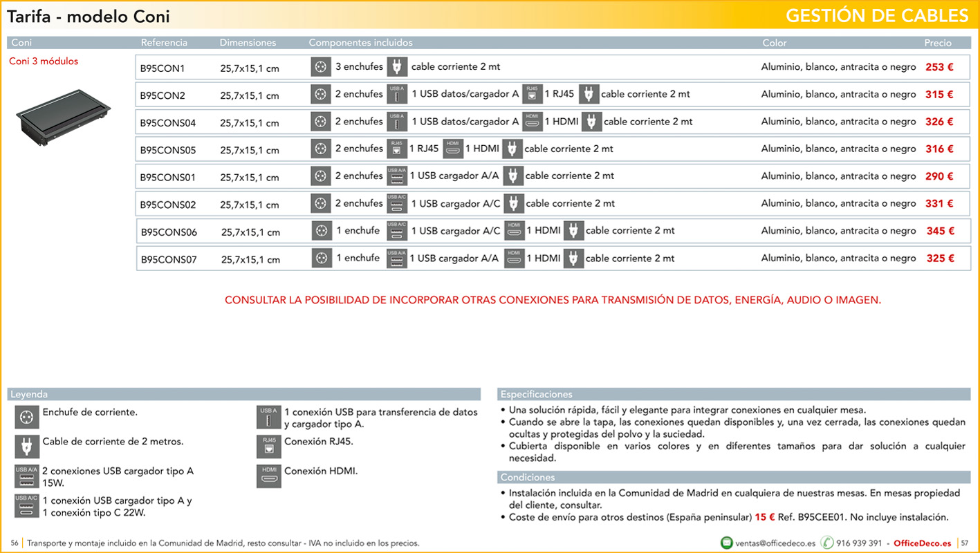This screenshot has width=980, height=553.
Task: Click the Referencia column header
Action: click(x=164, y=43)
